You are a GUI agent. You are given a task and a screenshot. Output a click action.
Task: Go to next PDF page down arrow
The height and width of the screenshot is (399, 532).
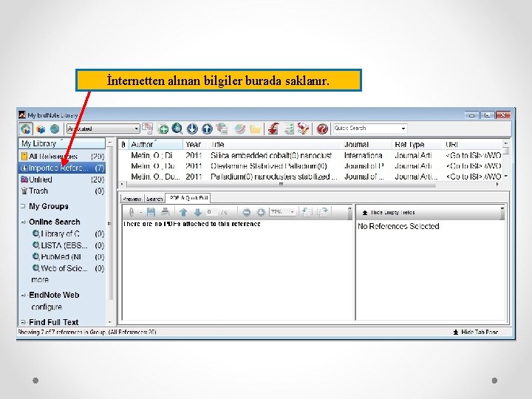click(x=197, y=212)
